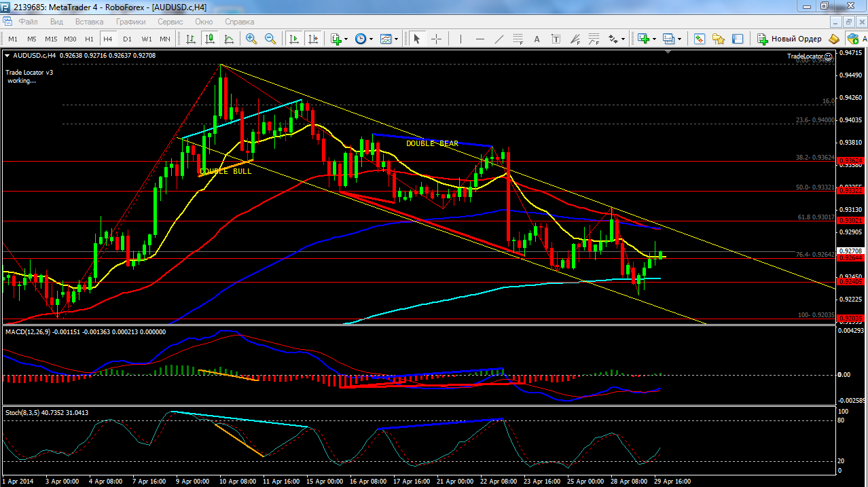Open the Графики menu
The height and width of the screenshot is (487, 868).
tap(130, 22)
